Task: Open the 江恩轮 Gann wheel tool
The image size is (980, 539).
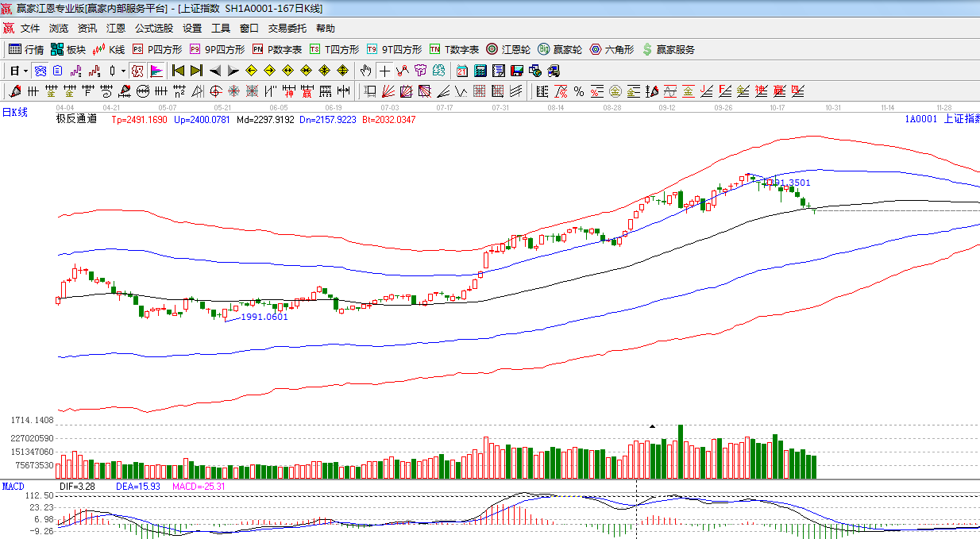Action: click(508, 49)
